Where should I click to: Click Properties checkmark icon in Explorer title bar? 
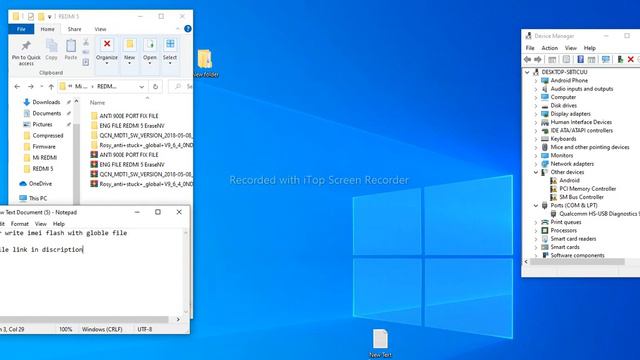tap(31, 16)
